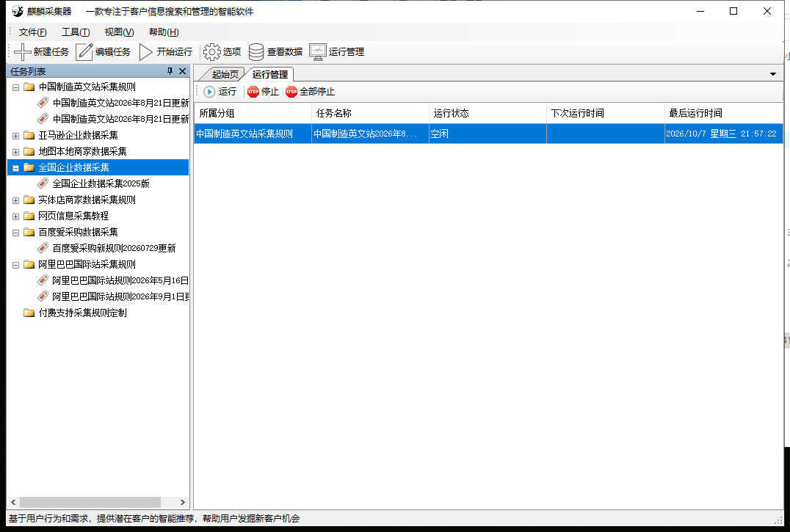The width and height of the screenshot is (790, 532).
Task: Open the 视图(V) menu
Action: click(x=120, y=32)
